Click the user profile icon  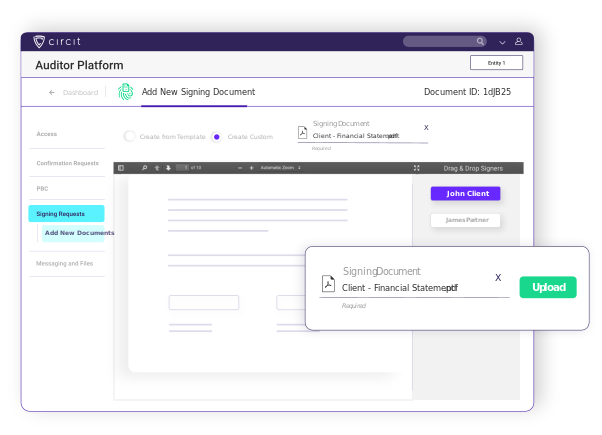[519, 42]
